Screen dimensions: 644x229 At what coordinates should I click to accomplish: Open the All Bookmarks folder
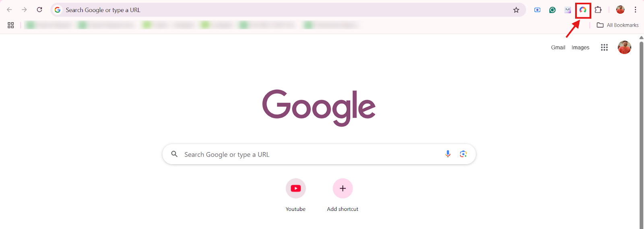tap(617, 25)
